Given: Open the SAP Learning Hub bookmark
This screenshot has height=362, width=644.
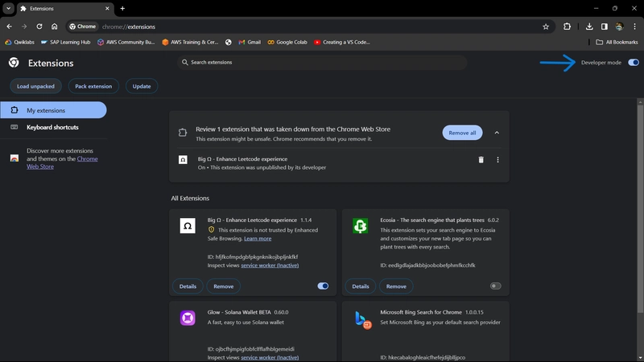Looking at the screenshot, I should click(x=65, y=42).
